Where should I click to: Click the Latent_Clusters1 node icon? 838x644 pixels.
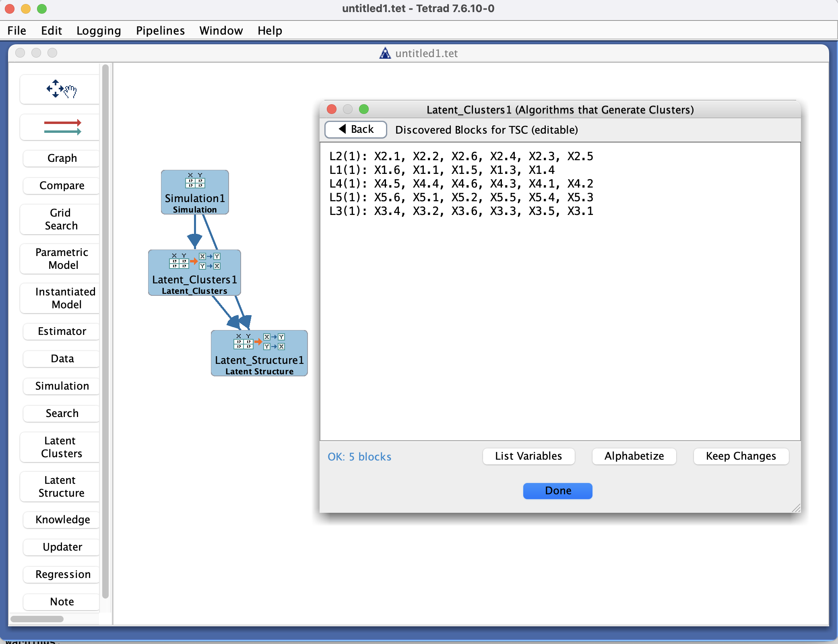(195, 261)
